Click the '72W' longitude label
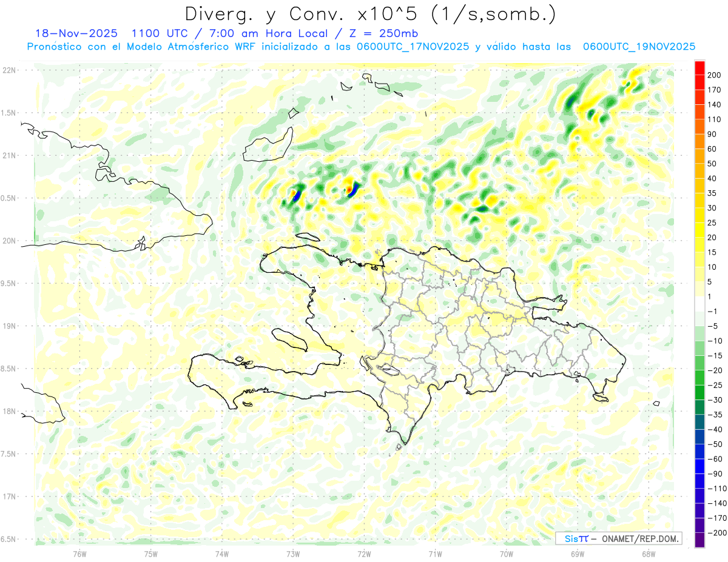Image resolution: width=728 pixels, height=562 pixels. [364, 554]
